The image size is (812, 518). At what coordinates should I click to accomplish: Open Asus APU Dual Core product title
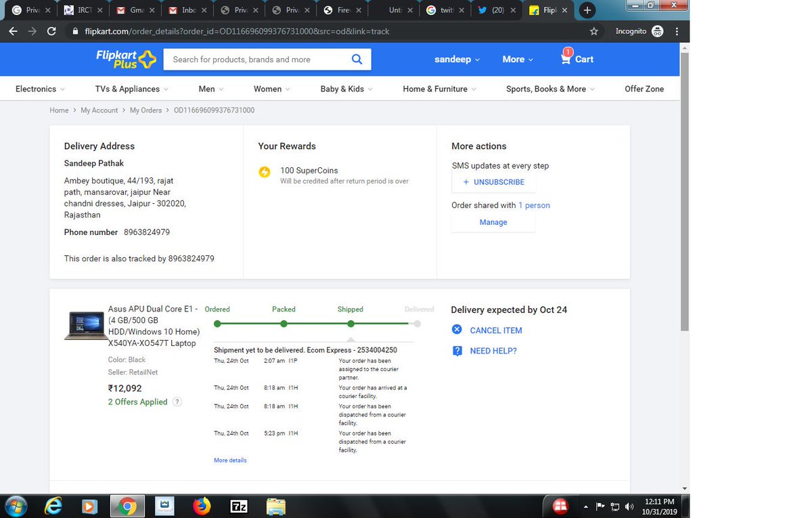[154, 326]
